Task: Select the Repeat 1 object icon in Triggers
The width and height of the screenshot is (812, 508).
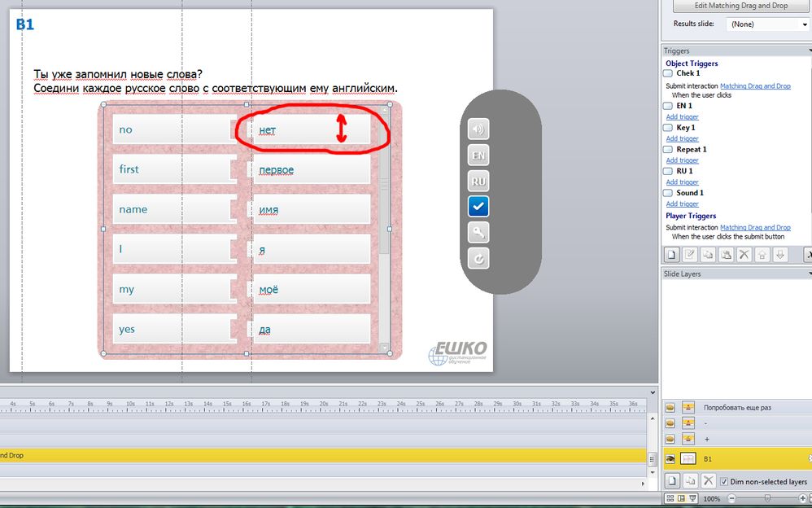Action: pos(668,149)
